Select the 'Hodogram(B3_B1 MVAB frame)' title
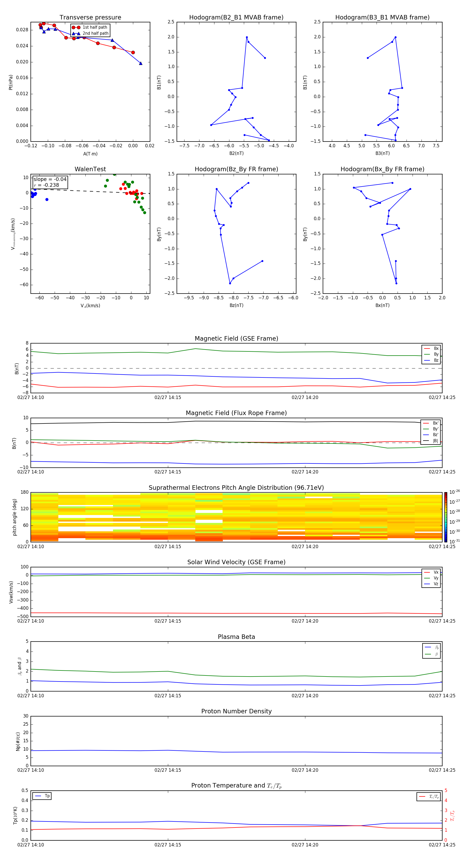 (382, 18)
